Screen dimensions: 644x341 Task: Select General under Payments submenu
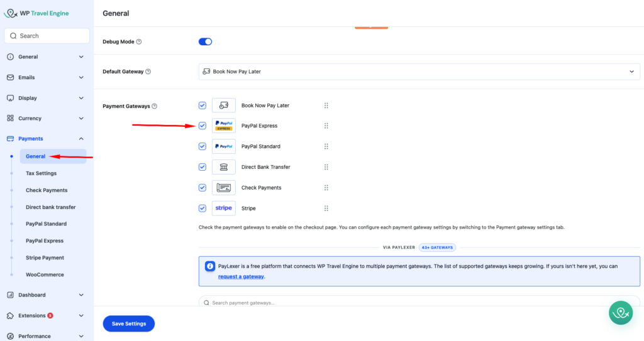point(53,156)
